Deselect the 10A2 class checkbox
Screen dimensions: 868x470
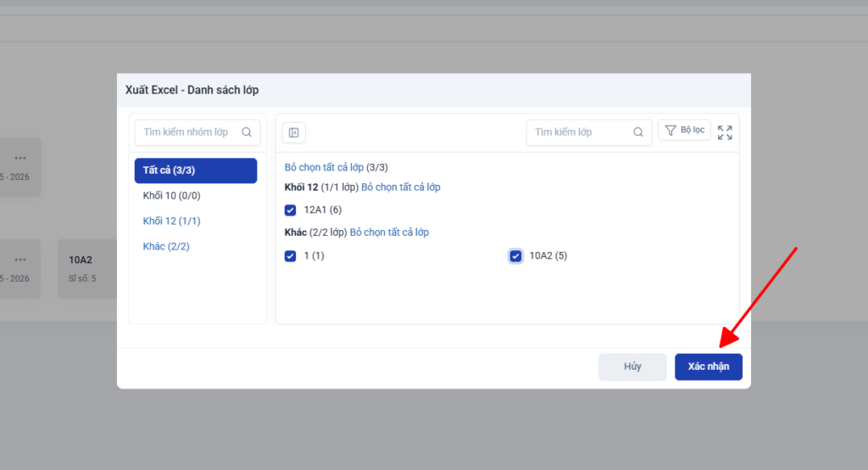click(x=515, y=255)
